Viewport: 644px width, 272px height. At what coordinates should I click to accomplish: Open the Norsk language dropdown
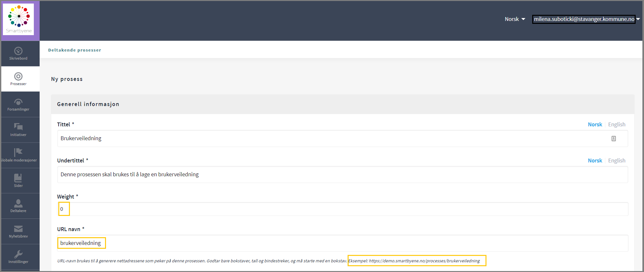coord(515,19)
